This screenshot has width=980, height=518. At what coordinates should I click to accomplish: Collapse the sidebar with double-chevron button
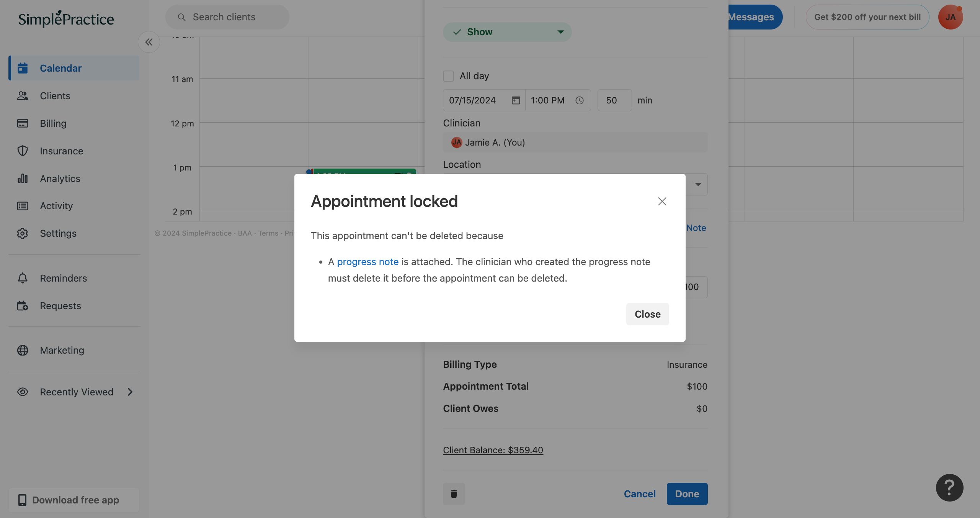tap(149, 42)
